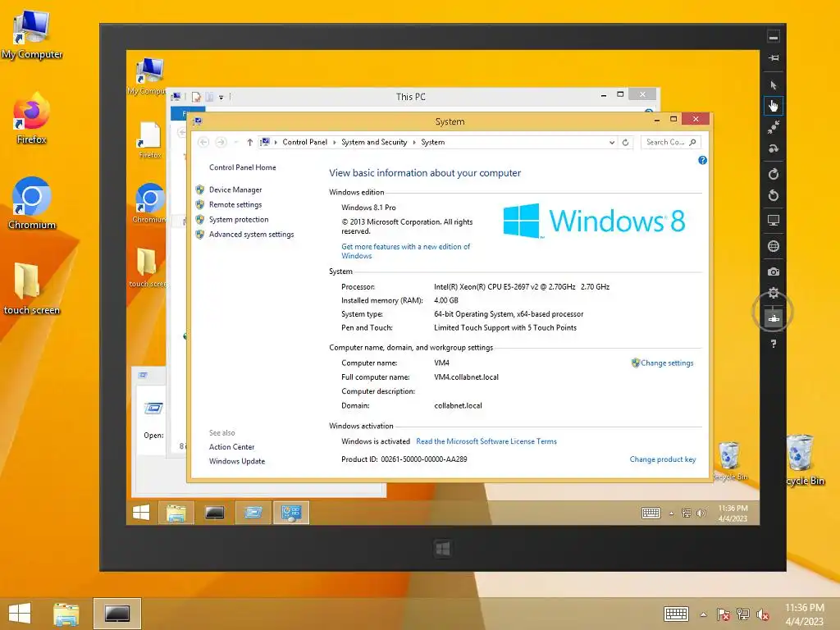Screen dimensions: 840x630
Task: Rotate the simulator counterclockwise
Action: tap(773, 195)
